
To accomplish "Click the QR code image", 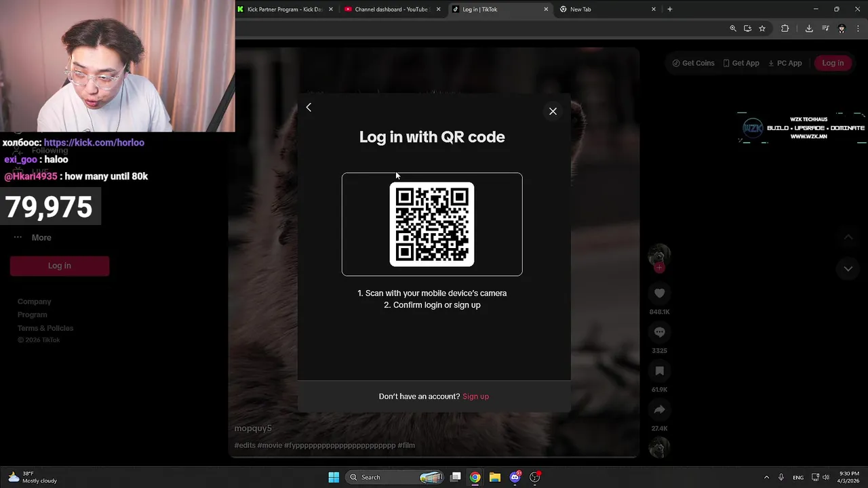I will point(432,224).
